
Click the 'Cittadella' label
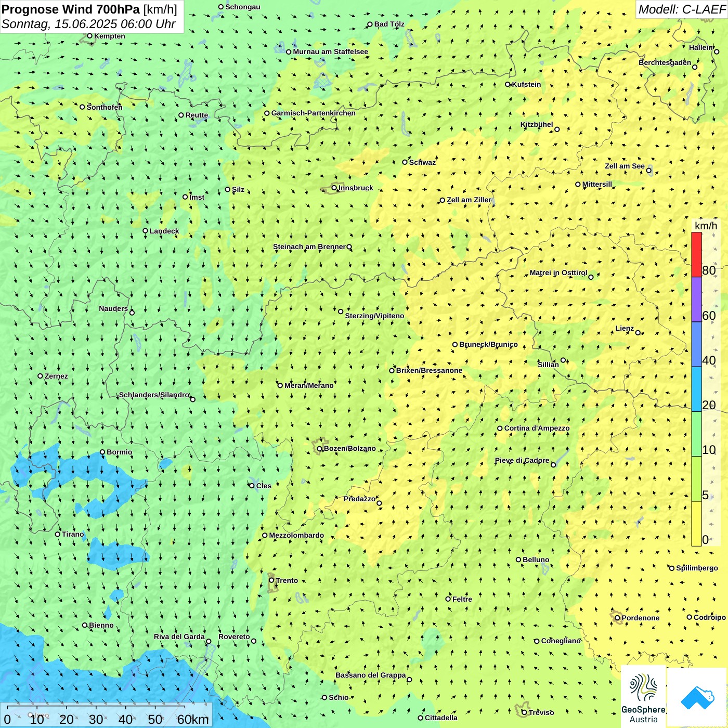tap(441, 718)
